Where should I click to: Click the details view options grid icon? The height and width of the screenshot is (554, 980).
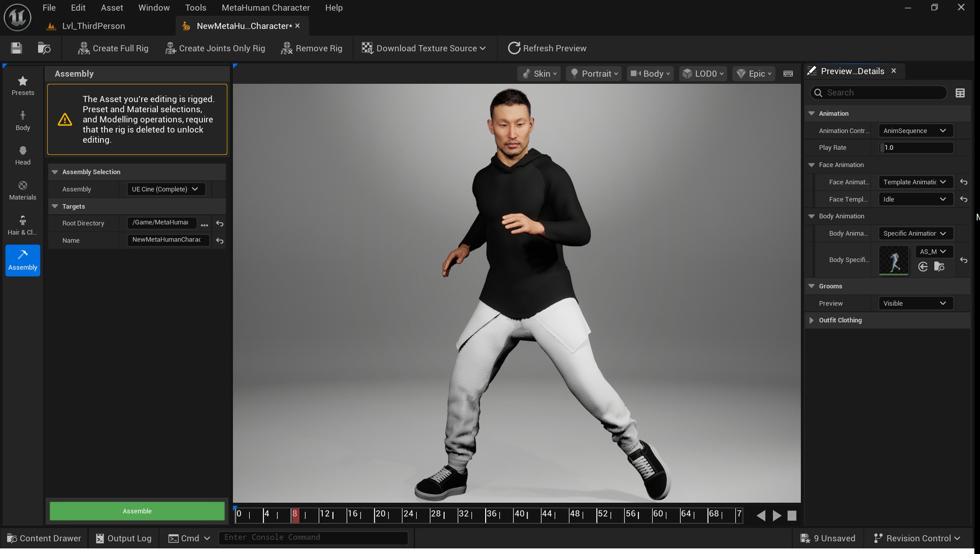tap(960, 93)
